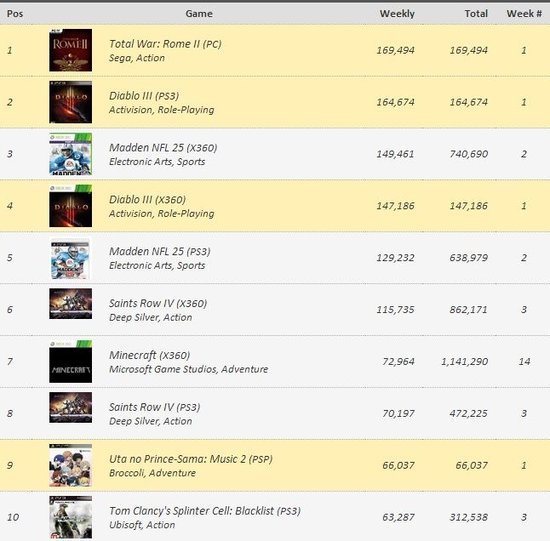This screenshot has height=541, width=550.
Task: Open the Minecraft (X360) title link
Action: pos(149,355)
